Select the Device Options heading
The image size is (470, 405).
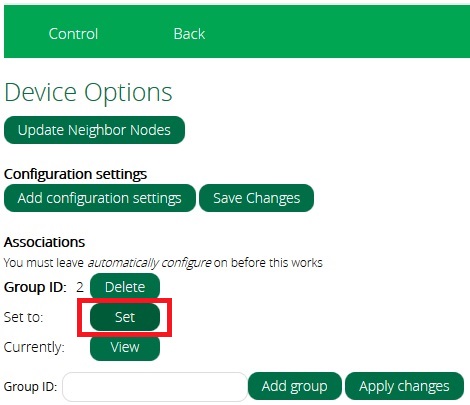(x=88, y=92)
